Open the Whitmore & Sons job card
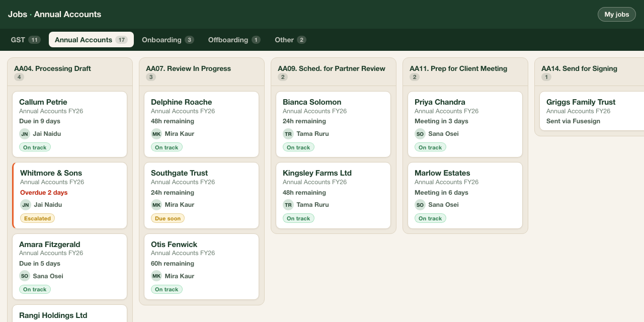644x322 pixels. coord(70,195)
